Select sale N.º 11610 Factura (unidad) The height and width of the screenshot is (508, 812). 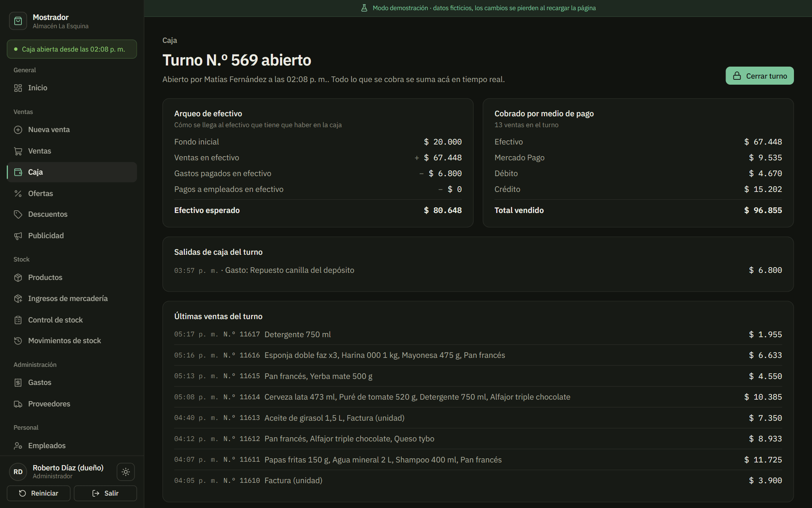(x=478, y=481)
